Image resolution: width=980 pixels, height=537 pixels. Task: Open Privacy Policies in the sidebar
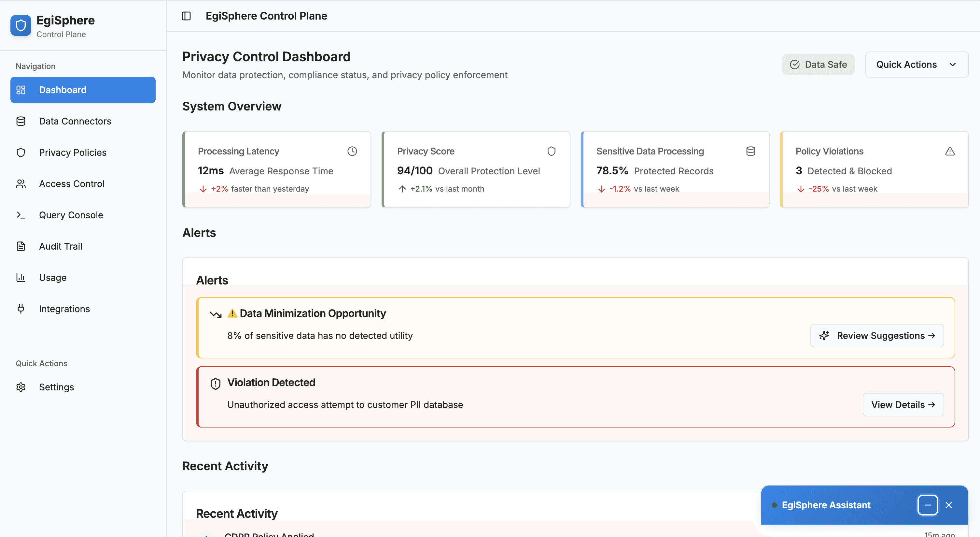pyautogui.click(x=83, y=152)
